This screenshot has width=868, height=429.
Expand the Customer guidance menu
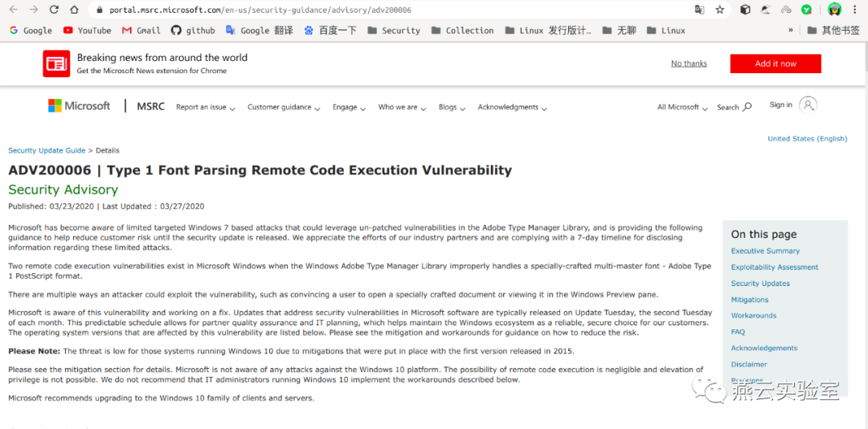(x=284, y=108)
